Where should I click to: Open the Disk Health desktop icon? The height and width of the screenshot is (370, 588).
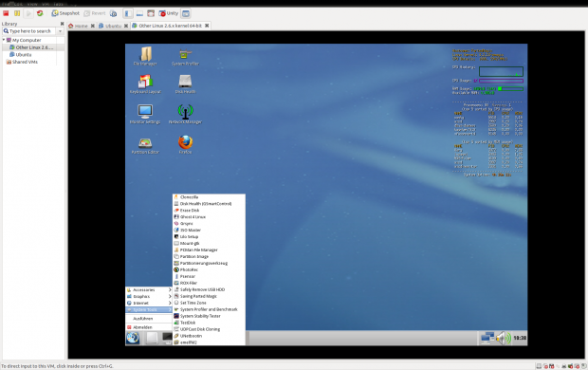185,84
